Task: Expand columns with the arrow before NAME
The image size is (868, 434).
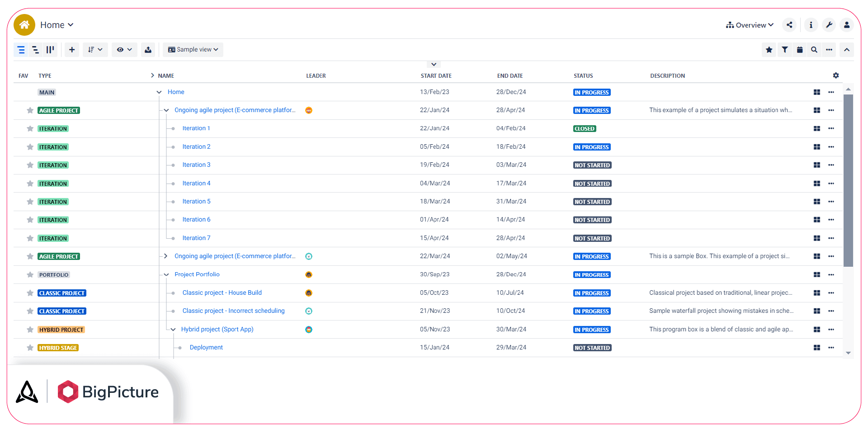Action: point(152,75)
